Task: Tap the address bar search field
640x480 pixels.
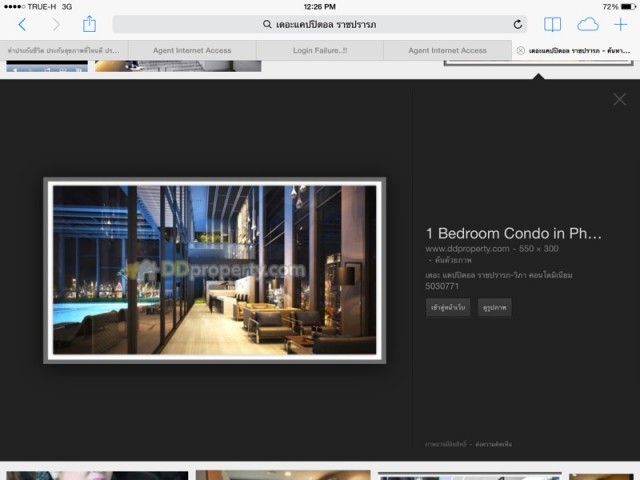Action: click(x=320, y=24)
